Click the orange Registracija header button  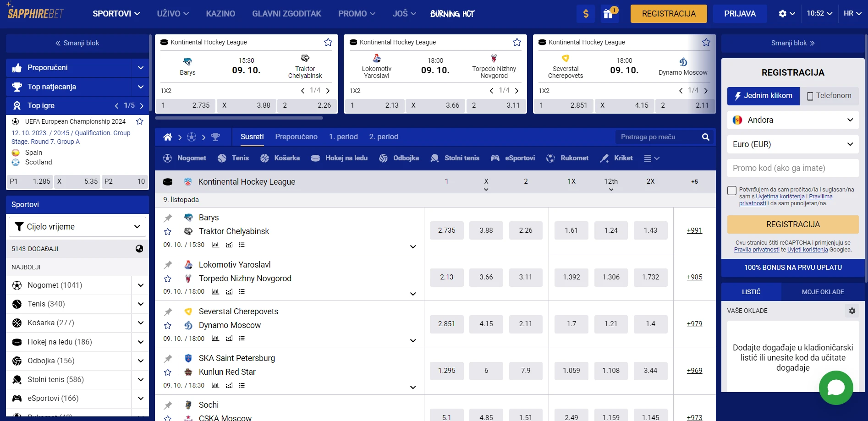[x=669, y=14]
